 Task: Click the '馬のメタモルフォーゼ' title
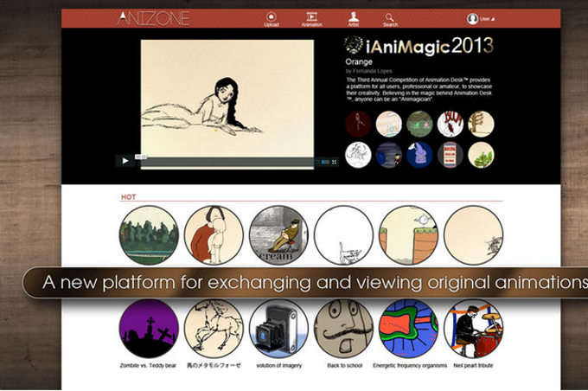click(x=214, y=366)
